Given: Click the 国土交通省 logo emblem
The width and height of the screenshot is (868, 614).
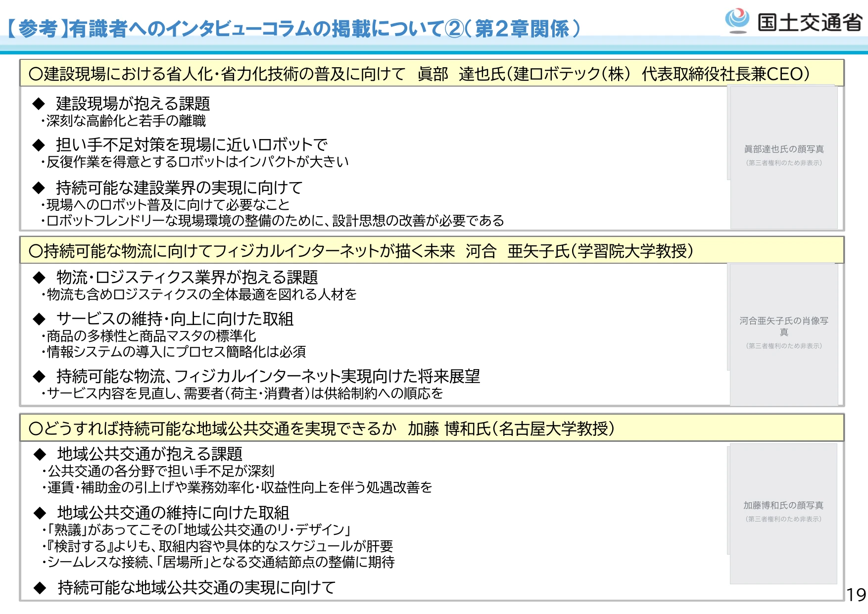Looking at the screenshot, I should pyautogui.click(x=737, y=21).
